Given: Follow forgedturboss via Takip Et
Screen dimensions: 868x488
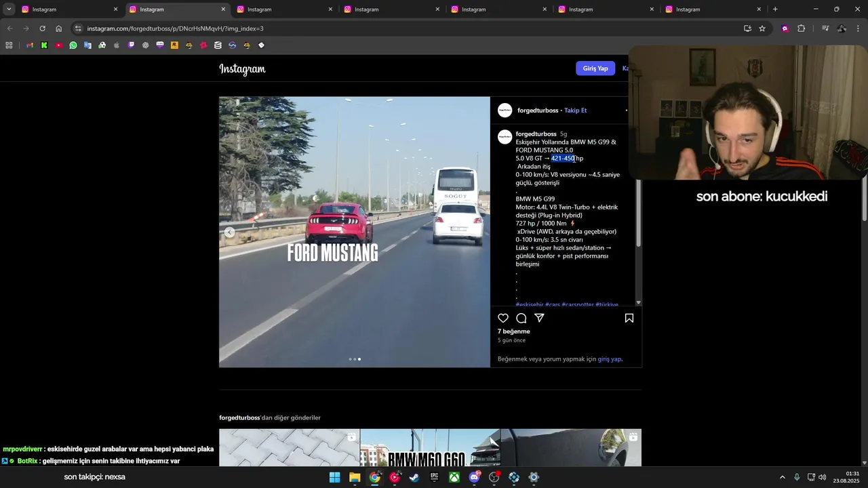Looking at the screenshot, I should coord(576,110).
